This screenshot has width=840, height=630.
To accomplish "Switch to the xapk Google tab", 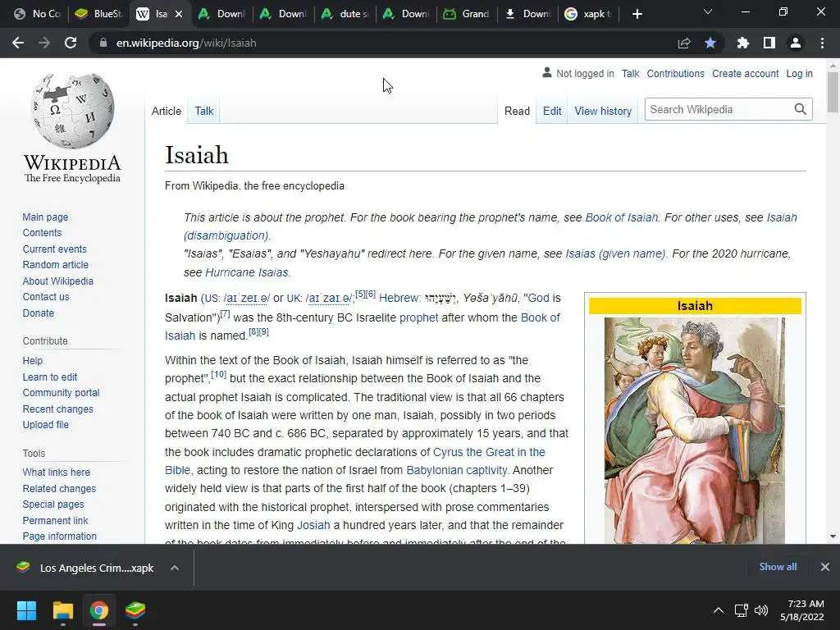I will pyautogui.click(x=589, y=14).
